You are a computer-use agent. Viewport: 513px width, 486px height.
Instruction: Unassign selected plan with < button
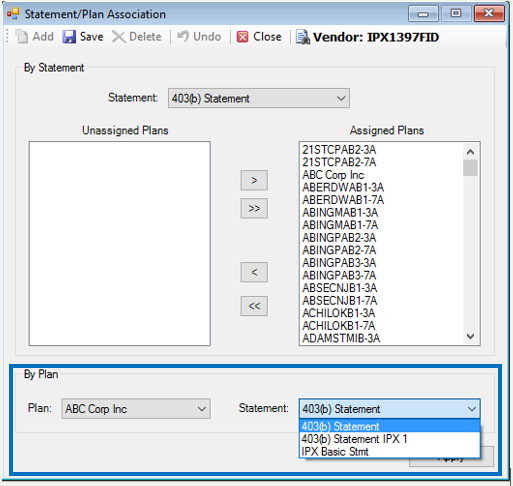[x=254, y=272]
